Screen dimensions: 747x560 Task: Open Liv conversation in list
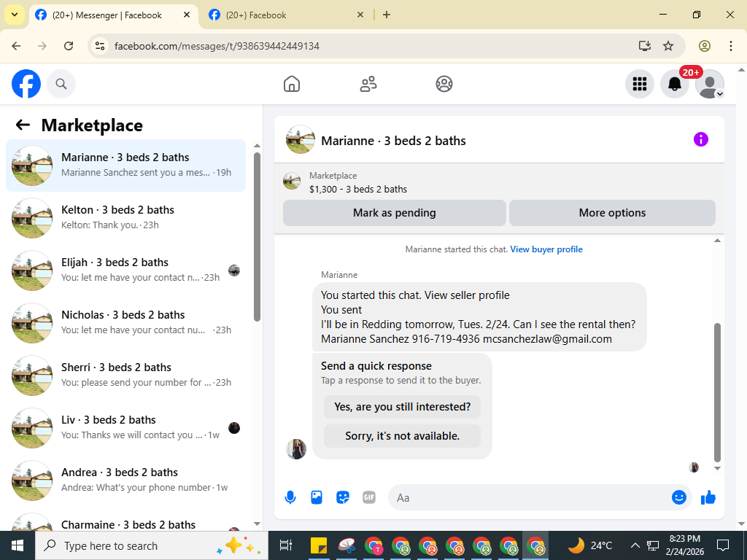pyautogui.click(x=125, y=427)
